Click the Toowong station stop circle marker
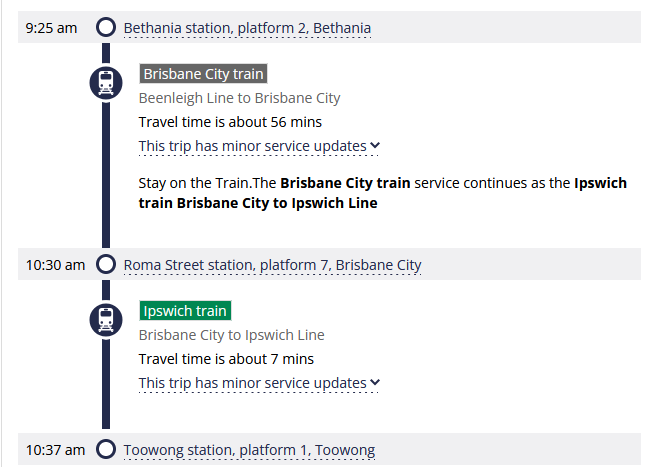This screenshot has width=651, height=467. (x=106, y=450)
